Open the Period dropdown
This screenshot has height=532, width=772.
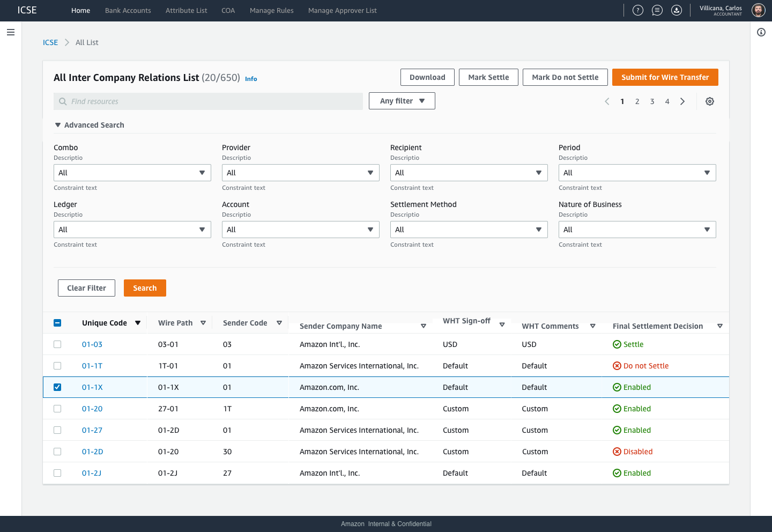point(637,173)
